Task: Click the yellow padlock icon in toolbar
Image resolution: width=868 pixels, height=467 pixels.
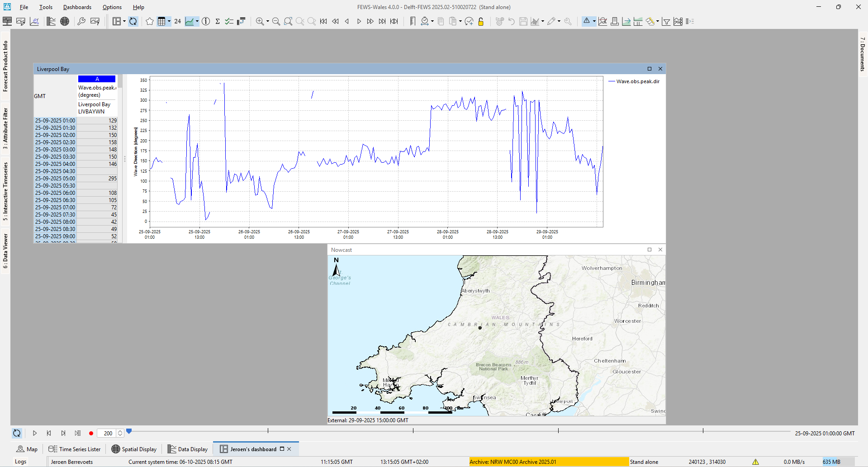Action: 481,21
